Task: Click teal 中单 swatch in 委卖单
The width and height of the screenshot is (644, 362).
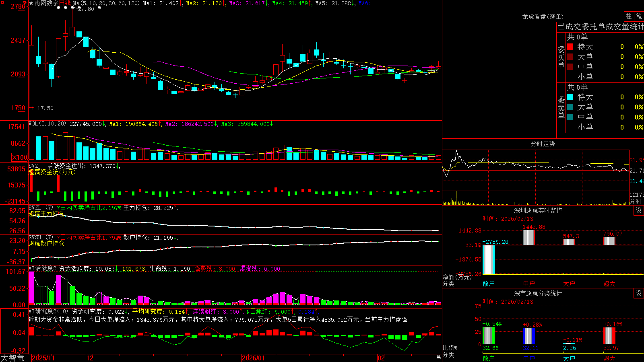Action: coord(570,117)
